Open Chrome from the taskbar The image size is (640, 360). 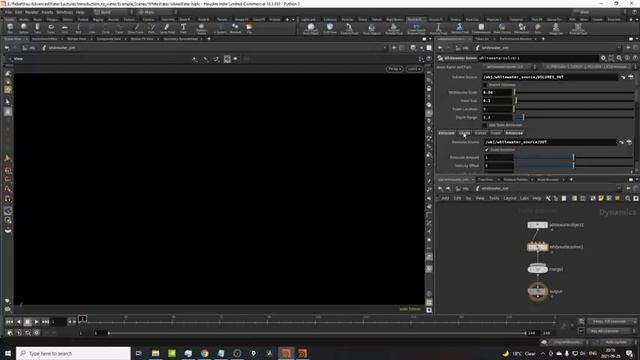pyautogui.click(x=204, y=353)
